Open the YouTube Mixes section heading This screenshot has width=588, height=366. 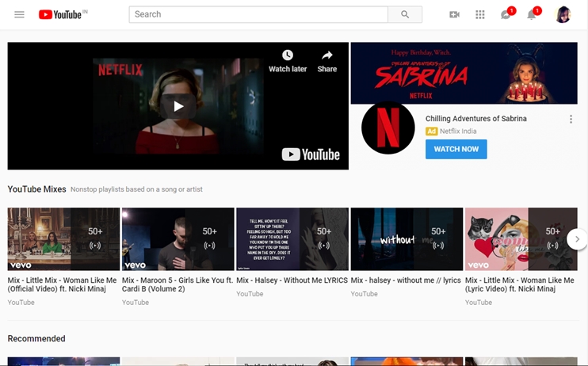pos(36,189)
